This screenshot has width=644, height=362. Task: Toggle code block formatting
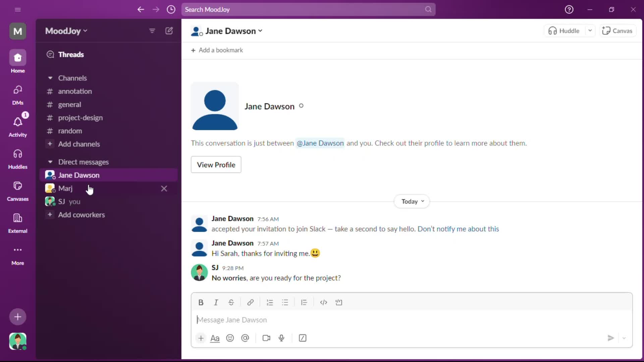pyautogui.click(x=339, y=302)
